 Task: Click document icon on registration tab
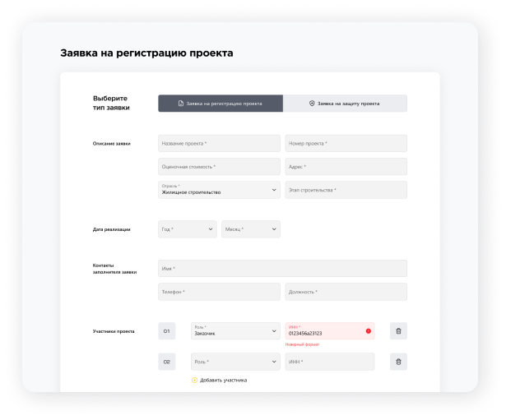(181, 104)
